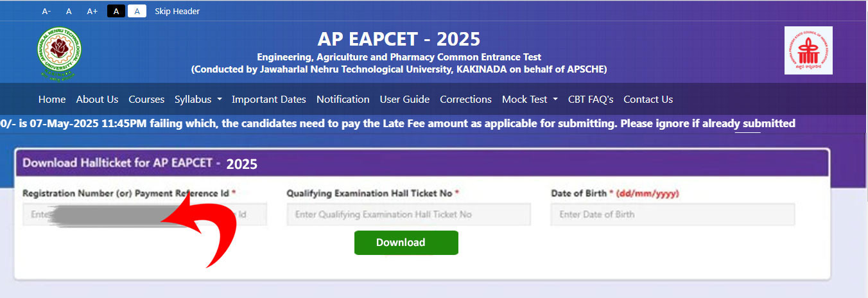868x298 pixels.
Task: Expand the Mock Test dropdown menu
Action: (x=530, y=99)
